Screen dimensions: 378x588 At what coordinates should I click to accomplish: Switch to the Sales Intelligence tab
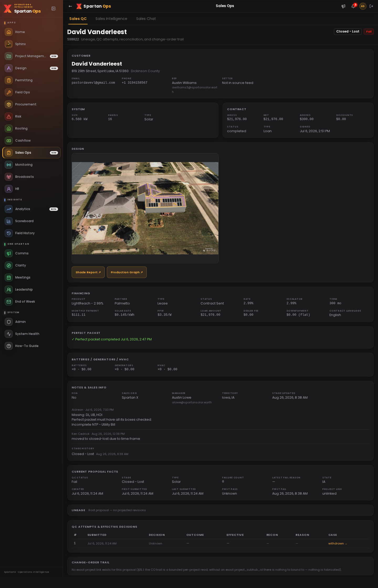tap(111, 19)
